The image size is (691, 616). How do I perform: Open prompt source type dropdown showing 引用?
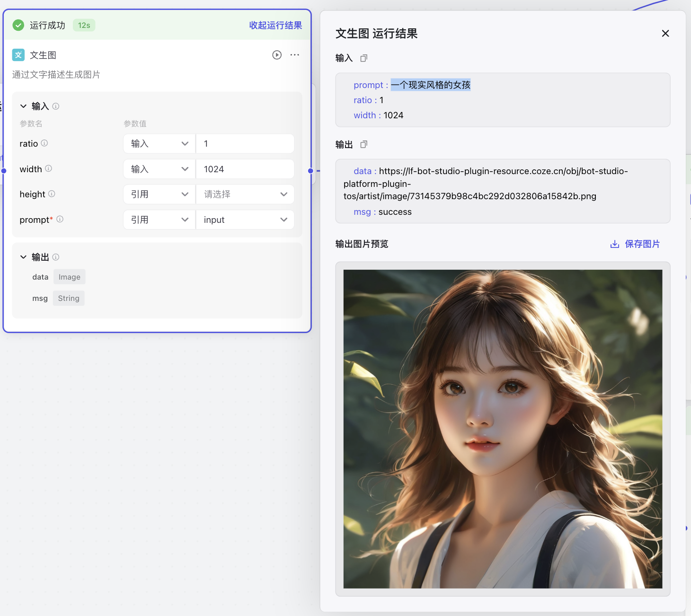(159, 220)
